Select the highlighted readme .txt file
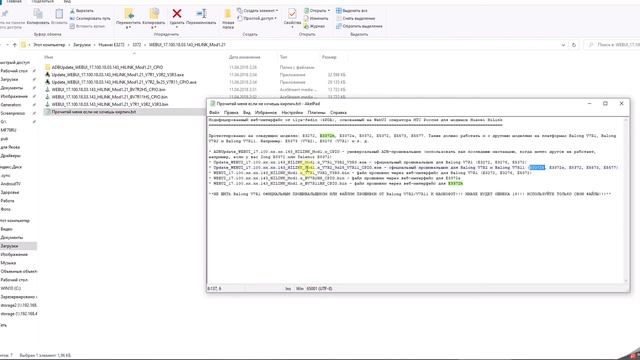Viewport: 640px width, 360px height. (x=93, y=112)
